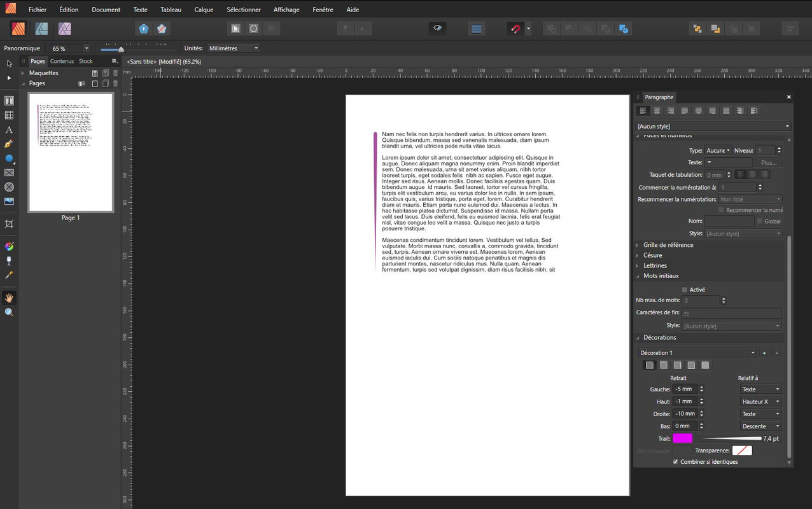This screenshot has height=509, width=812.
Task: Open the Unités Millimètres dropdown
Action: pos(234,48)
